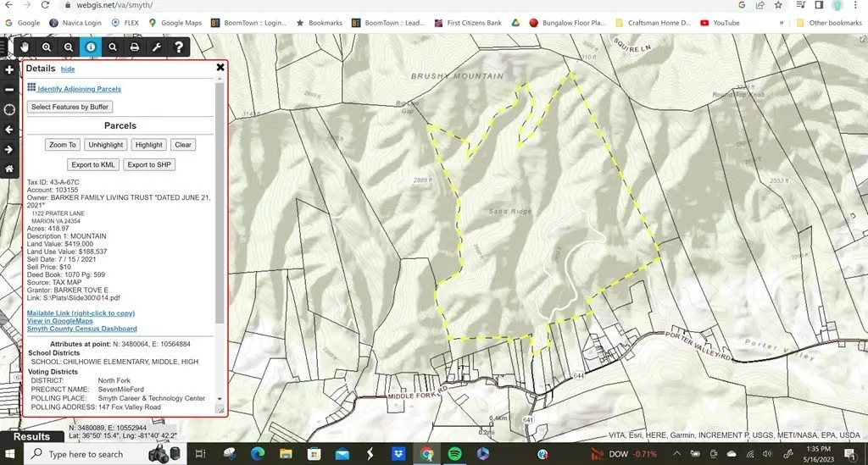This screenshot has height=465, width=868.
Task: Close the Details panel
Action: click(x=220, y=67)
